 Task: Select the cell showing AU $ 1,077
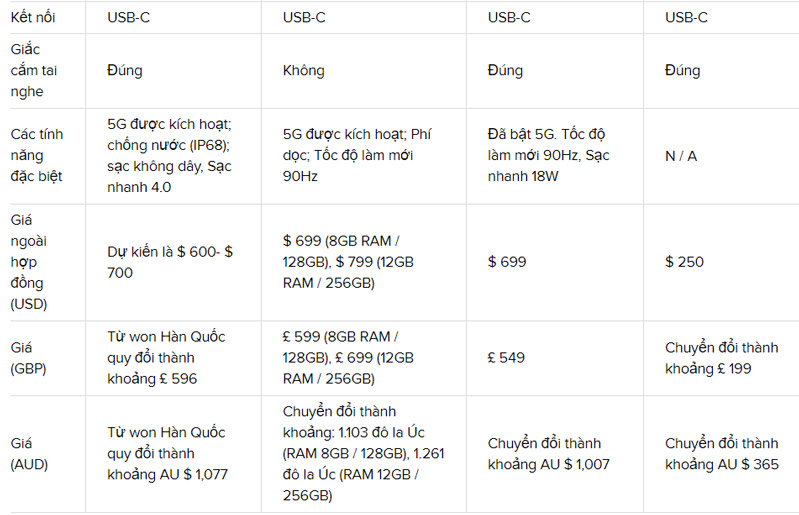pos(168,453)
